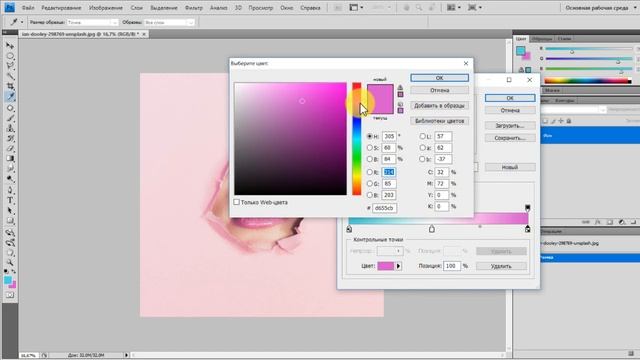640x360 pixels.
Task: Click 'Библиотеки цветов' button
Action: click(439, 121)
